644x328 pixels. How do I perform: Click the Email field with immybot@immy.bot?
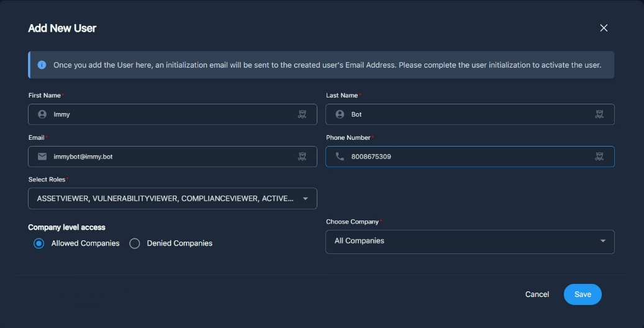[168, 157]
